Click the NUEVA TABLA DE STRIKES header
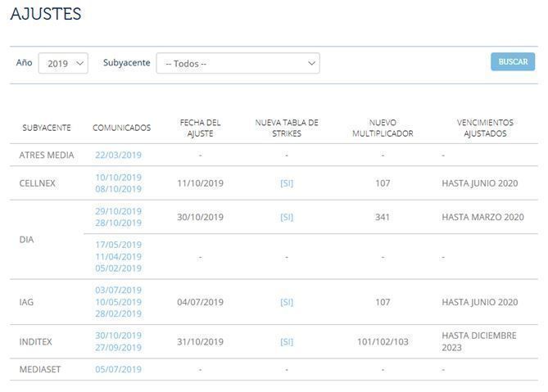 click(x=287, y=128)
